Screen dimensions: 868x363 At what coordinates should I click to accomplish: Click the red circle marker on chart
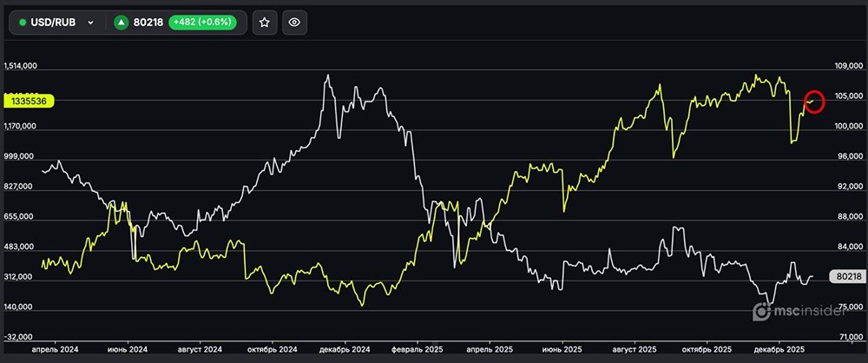tap(813, 102)
